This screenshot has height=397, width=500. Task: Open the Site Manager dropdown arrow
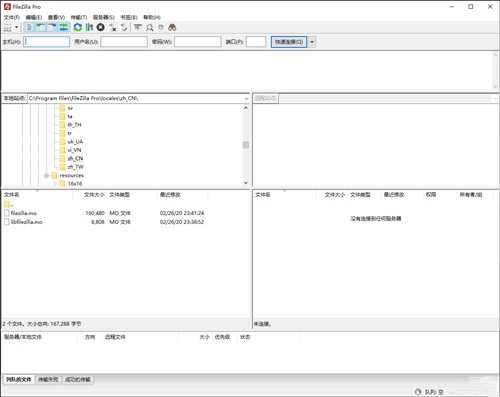(x=16, y=27)
